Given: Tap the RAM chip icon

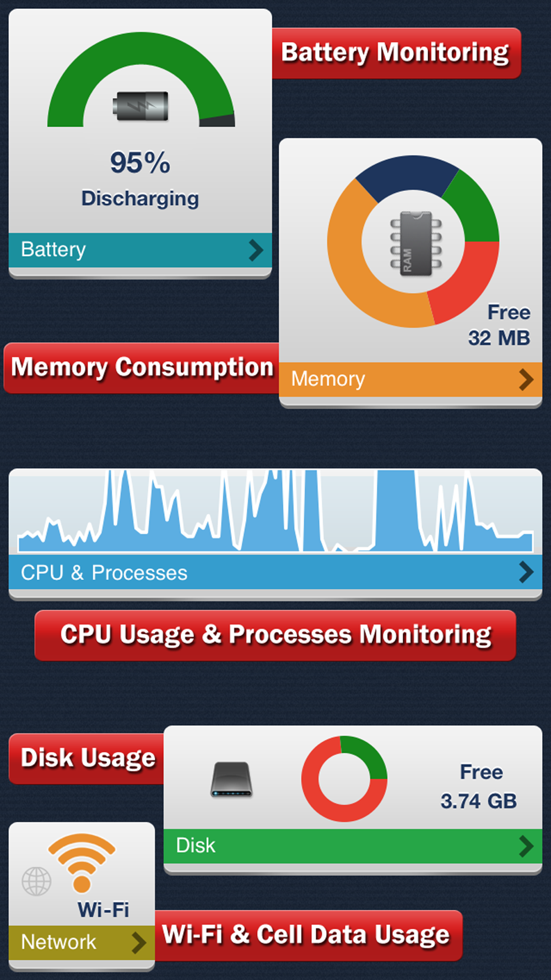Looking at the screenshot, I should coord(416,243).
